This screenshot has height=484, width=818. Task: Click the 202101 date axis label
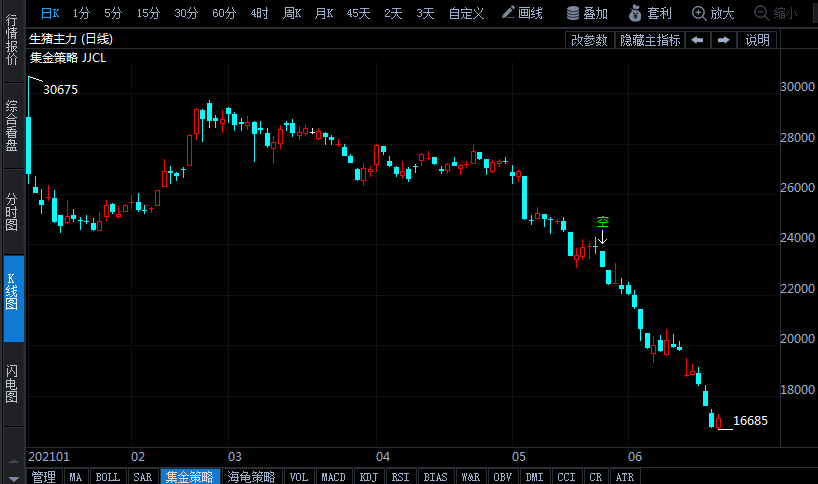[x=49, y=457]
